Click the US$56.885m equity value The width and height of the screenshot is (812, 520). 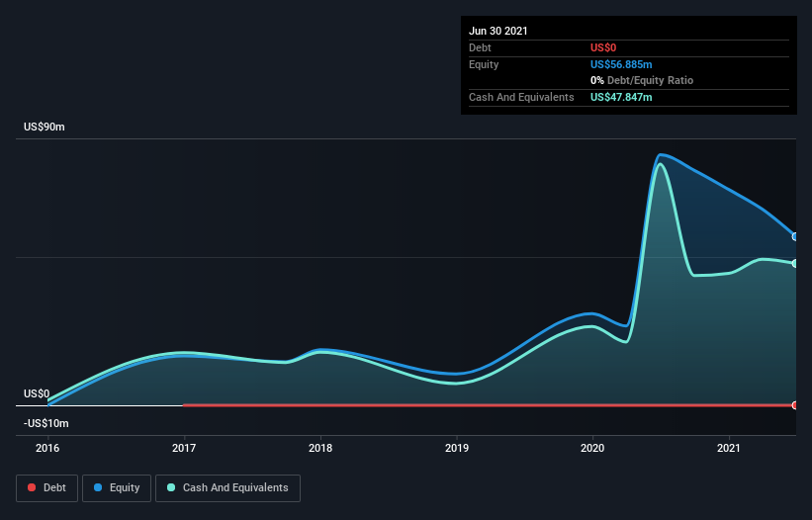(621, 64)
